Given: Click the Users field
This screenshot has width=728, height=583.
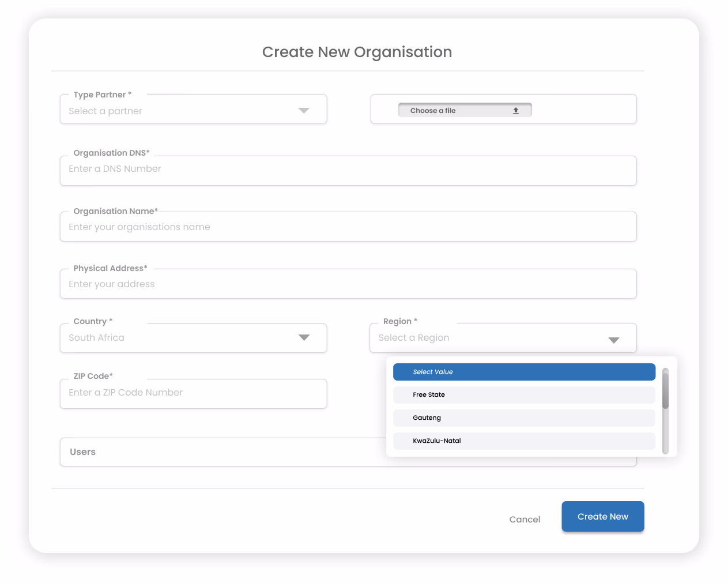Looking at the screenshot, I should coord(222,452).
